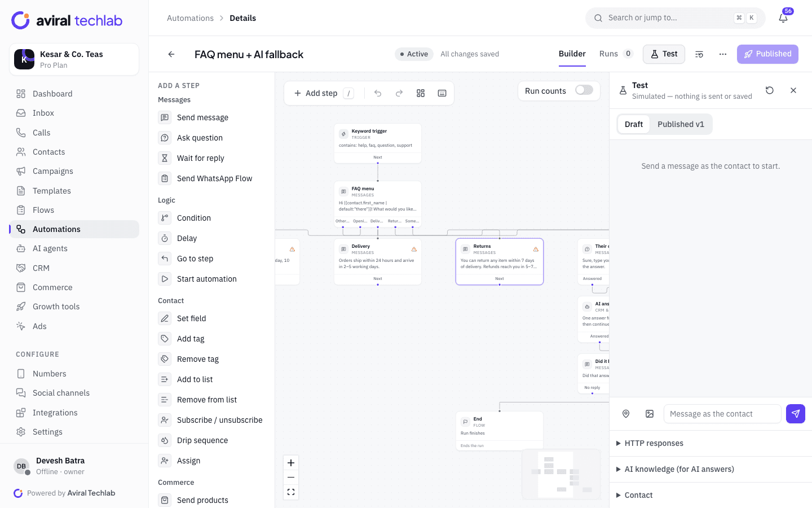
Task: Click the Search or jump to box
Action: point(676,18)
